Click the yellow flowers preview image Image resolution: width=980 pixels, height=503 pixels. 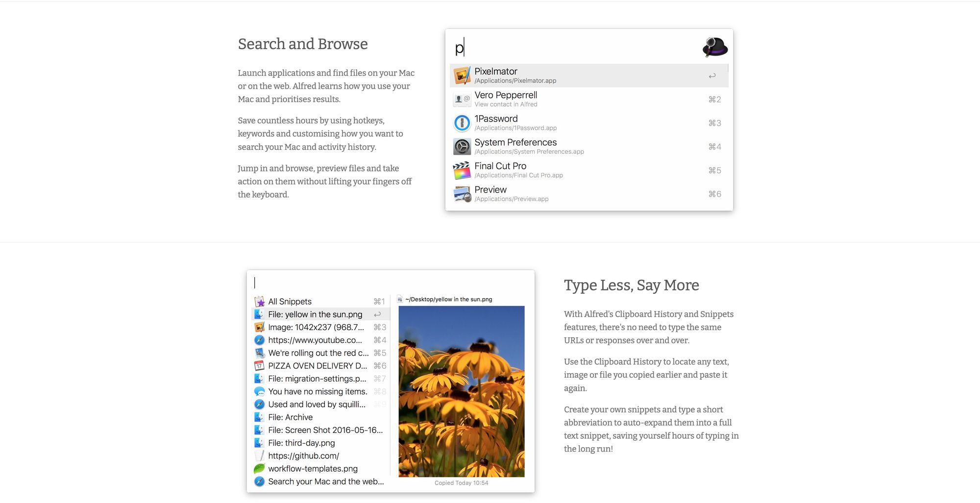pyautogui.click(x=461, y=391)
